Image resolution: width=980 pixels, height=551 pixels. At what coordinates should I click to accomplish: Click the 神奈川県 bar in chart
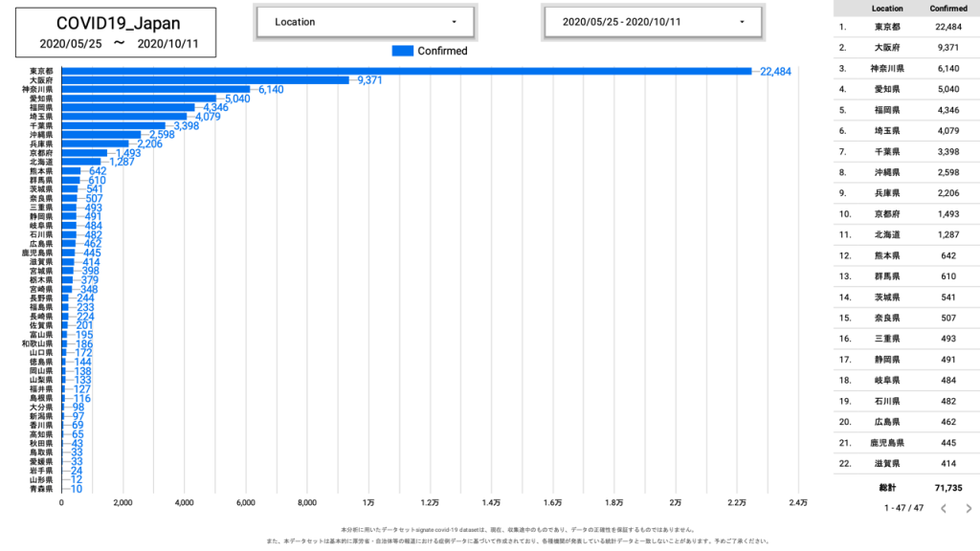155,89
